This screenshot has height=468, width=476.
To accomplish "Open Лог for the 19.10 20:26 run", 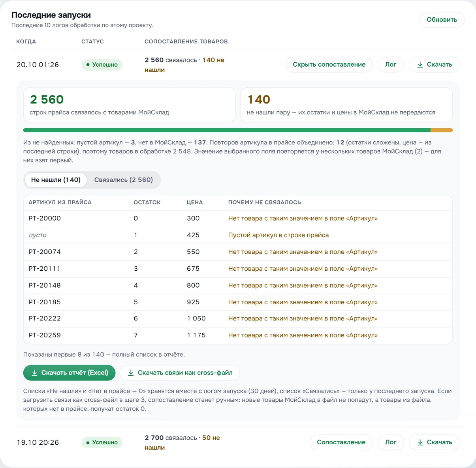I will coord(391,442).
